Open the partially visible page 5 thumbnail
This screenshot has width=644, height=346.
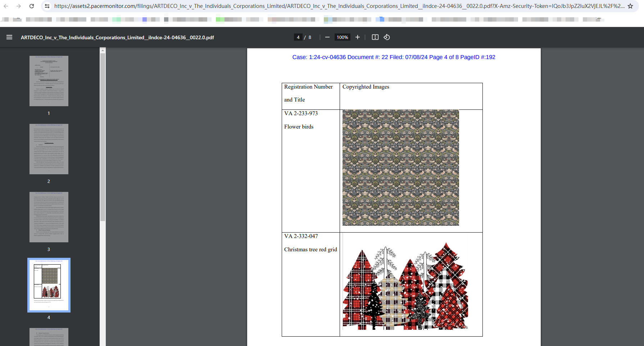(49, 337)
